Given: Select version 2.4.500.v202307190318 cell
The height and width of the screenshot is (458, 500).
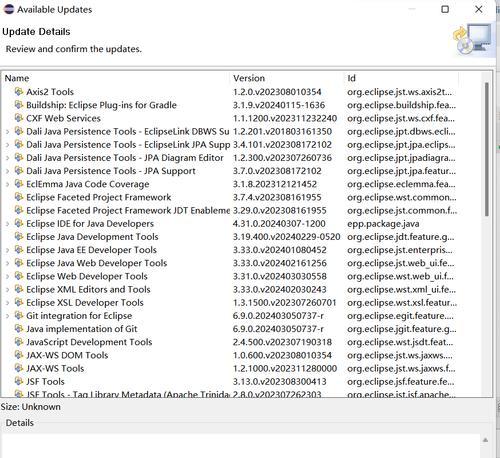Looking at the screenshot, I should click(x=282, y=342).
